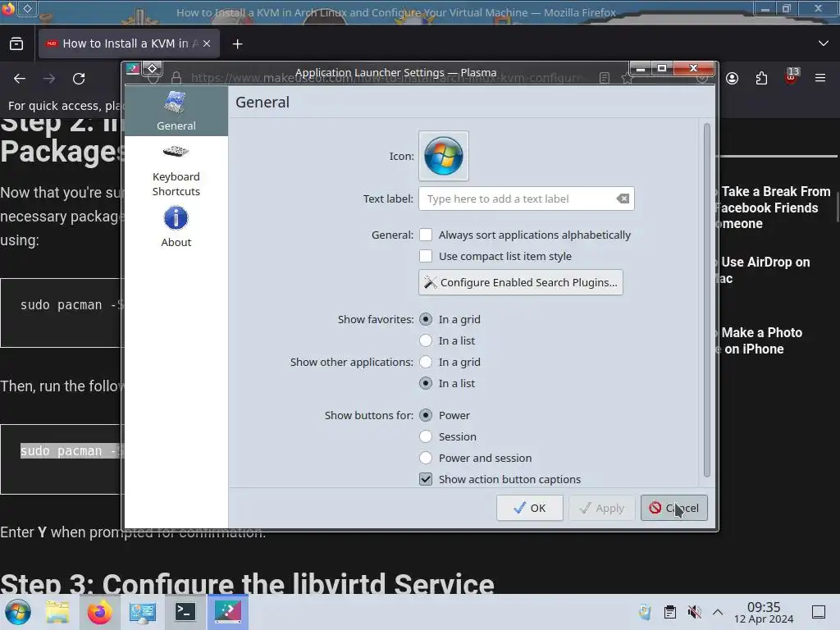The height and width of the screenshot is (630, 840).
Task: Select other applications In a list
Action: (426, 384)
